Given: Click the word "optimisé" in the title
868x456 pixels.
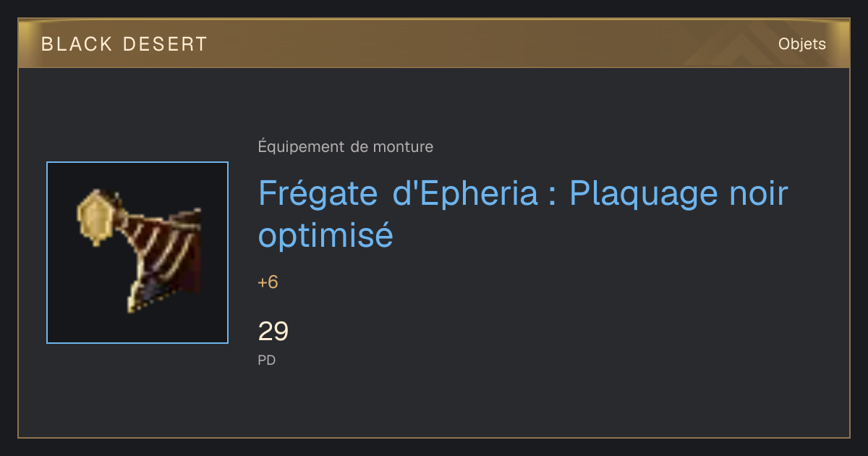Looking at the screenshot, I should pyautogui.click(x=326, y=235).
